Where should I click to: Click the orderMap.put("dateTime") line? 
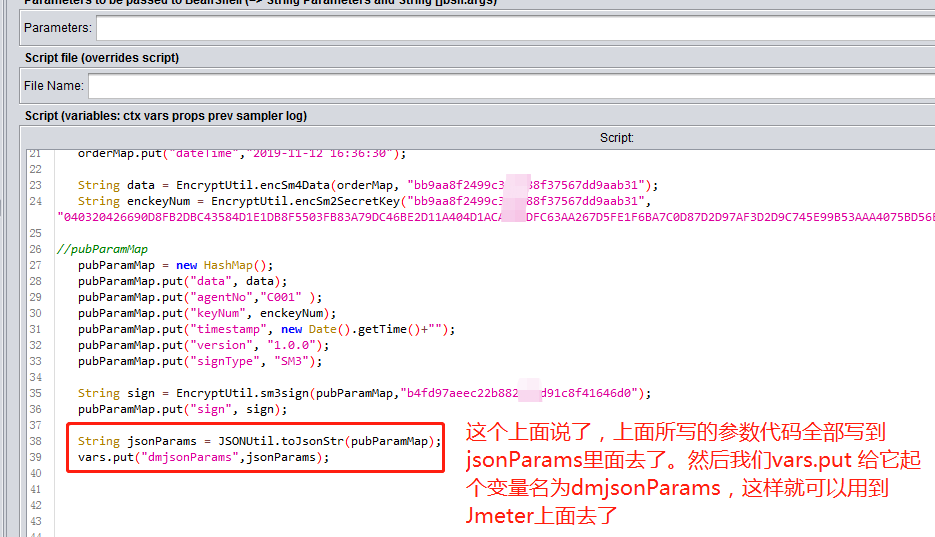click(242, 154)
